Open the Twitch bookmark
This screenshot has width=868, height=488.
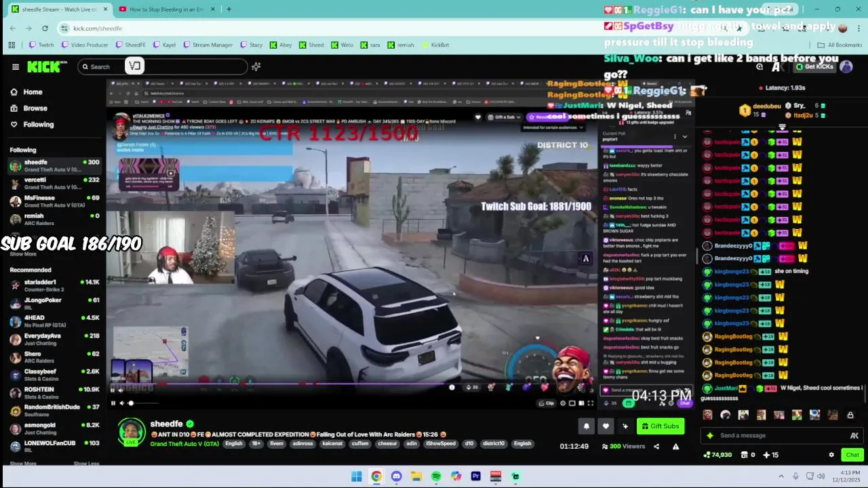41,45
